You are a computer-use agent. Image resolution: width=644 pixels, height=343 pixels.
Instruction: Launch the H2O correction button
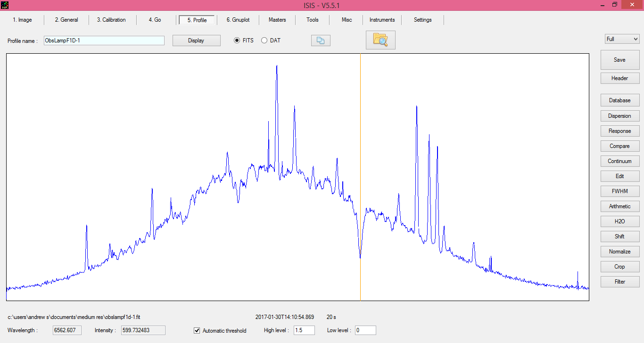pos(619,221)
